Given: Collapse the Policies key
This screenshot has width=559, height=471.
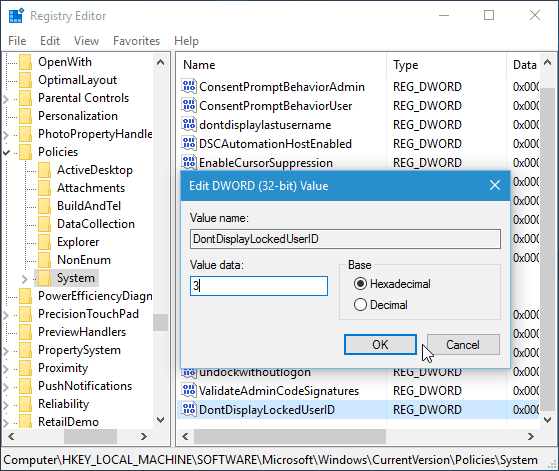Looking at the screenshot, I should coord(6,152).
